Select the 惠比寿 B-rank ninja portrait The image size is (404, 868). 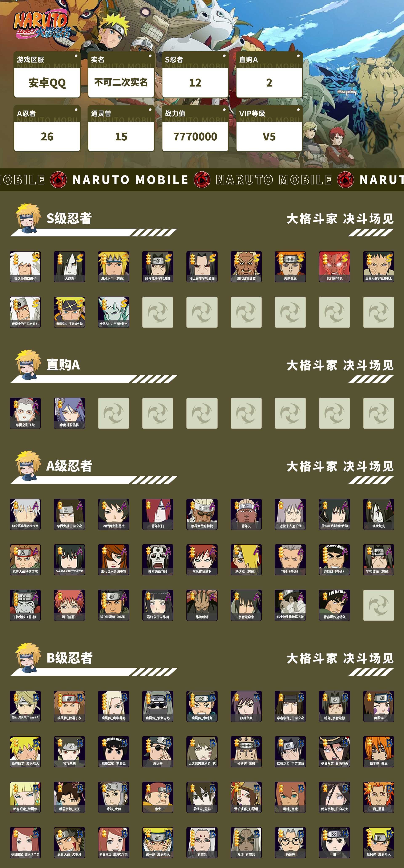click(x=158, y=752)
